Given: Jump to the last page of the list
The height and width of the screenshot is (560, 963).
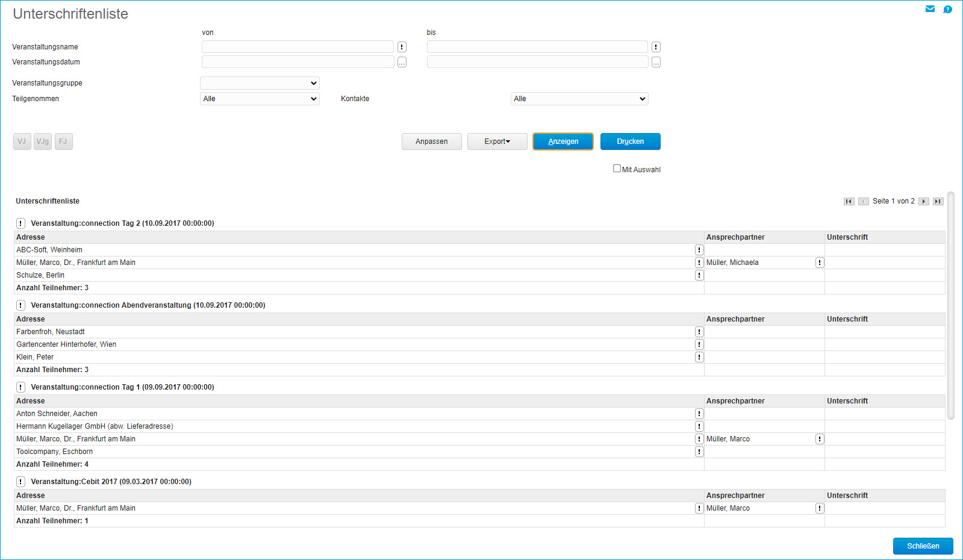Looking at the screenshot, I should tap(938, 201).
